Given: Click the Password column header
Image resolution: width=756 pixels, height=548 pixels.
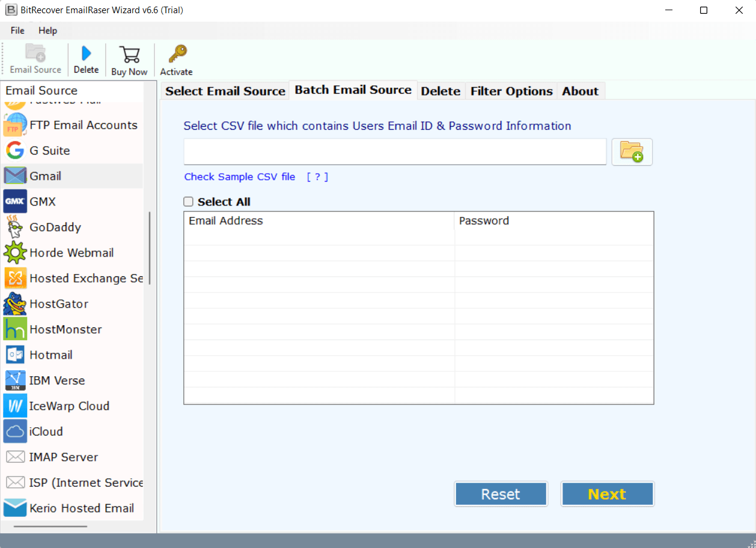Looking at the screenshot, I should tap(553, 221).
